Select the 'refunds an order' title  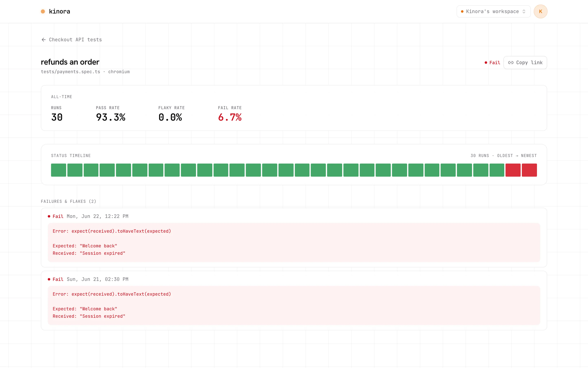click(70, 62)
